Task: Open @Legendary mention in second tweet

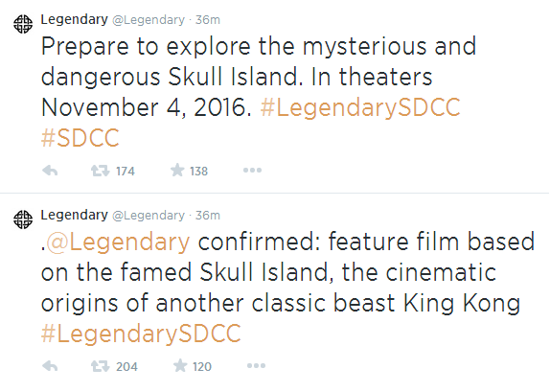Action: click(118, 242)
